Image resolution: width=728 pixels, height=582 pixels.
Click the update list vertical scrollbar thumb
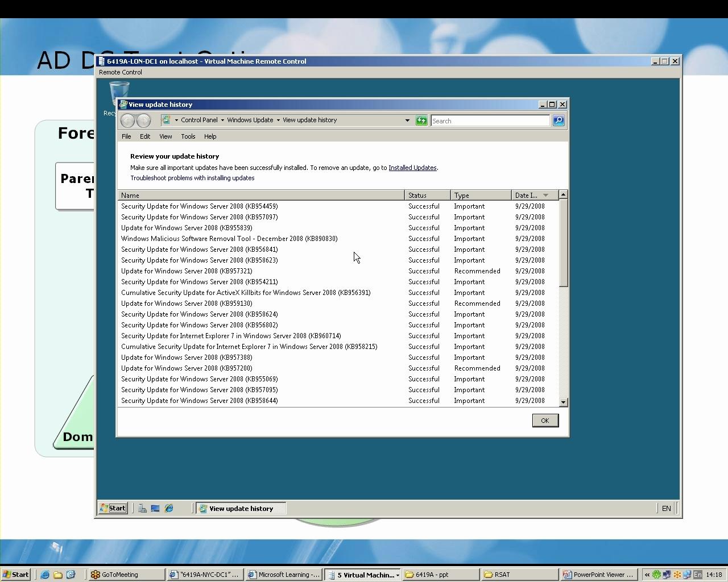(x=563, y=243)
